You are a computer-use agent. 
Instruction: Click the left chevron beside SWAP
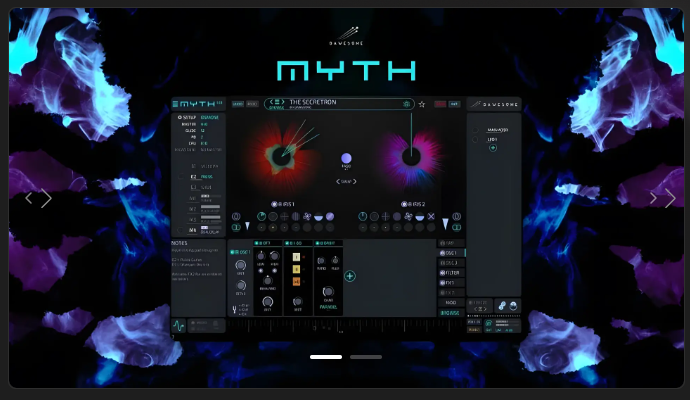(338, 181)
